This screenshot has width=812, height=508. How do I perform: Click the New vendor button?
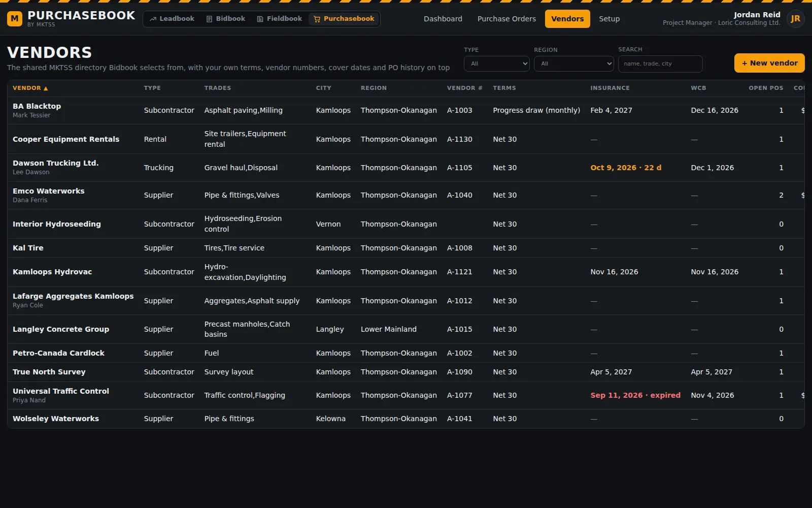[x=769, y=63]
